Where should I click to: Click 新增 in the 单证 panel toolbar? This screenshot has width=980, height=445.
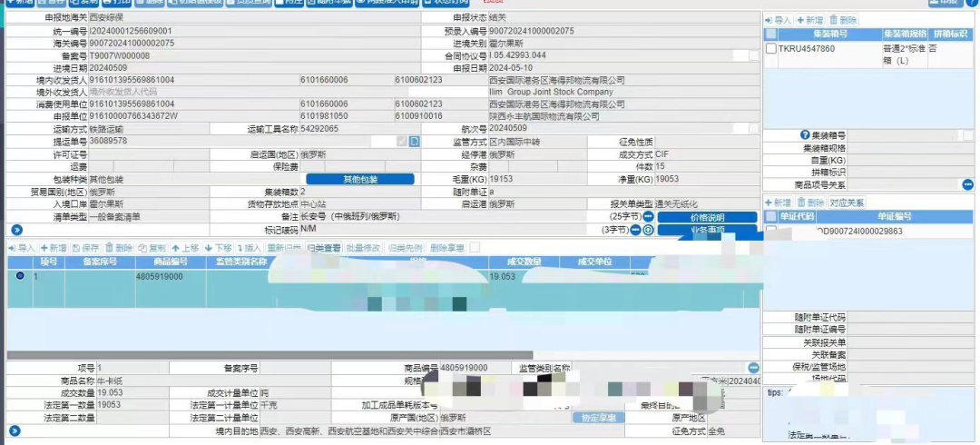[x=779, y=203]
